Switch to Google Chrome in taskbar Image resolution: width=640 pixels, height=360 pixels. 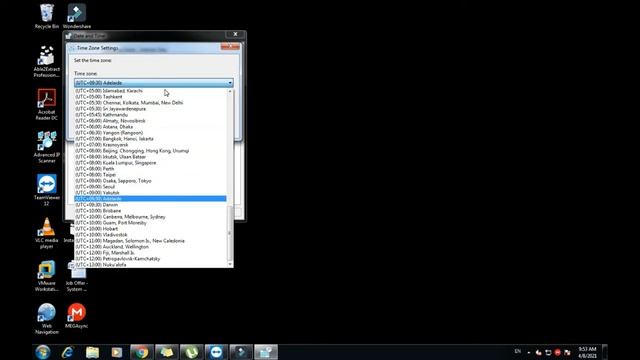point(142,352)
